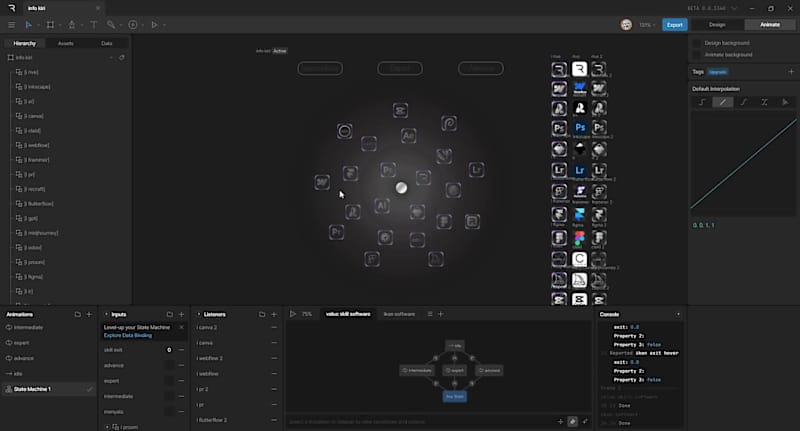The height and width of the screenshot is (431, 800).
Task: Select the Bone tool icon
Action: click(x=111, y=24)
